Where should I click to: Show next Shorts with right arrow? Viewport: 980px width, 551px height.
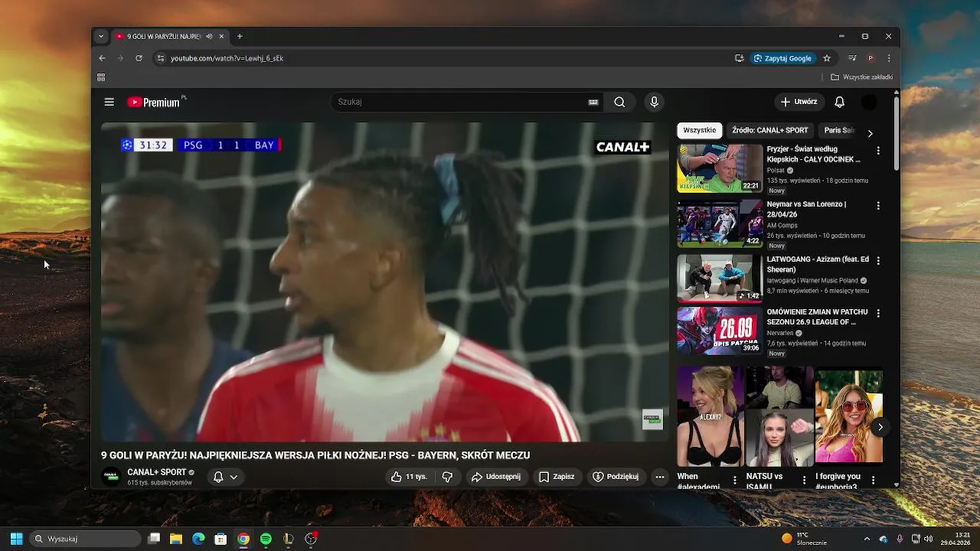pyautogui.click(x=880, y=427)
